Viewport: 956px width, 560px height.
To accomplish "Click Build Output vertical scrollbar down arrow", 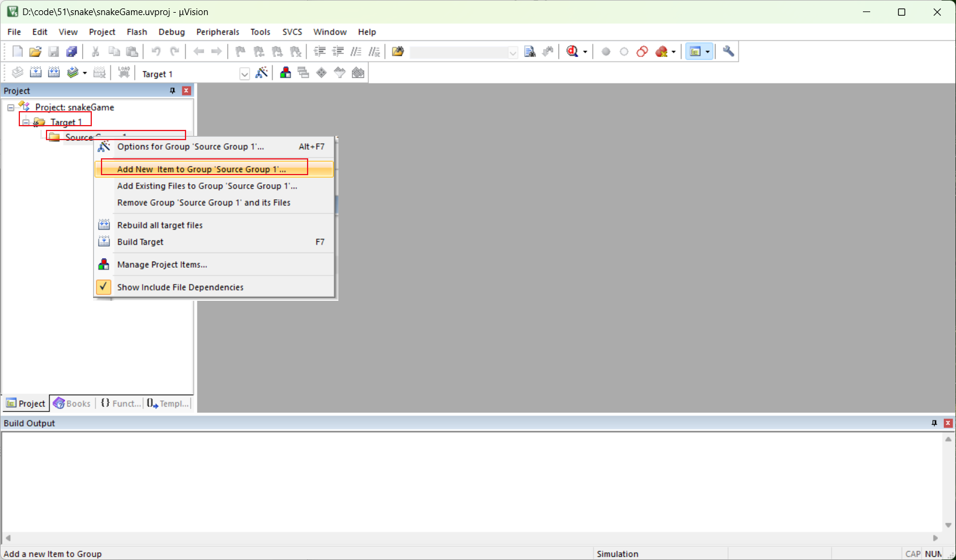I will 948,526.
